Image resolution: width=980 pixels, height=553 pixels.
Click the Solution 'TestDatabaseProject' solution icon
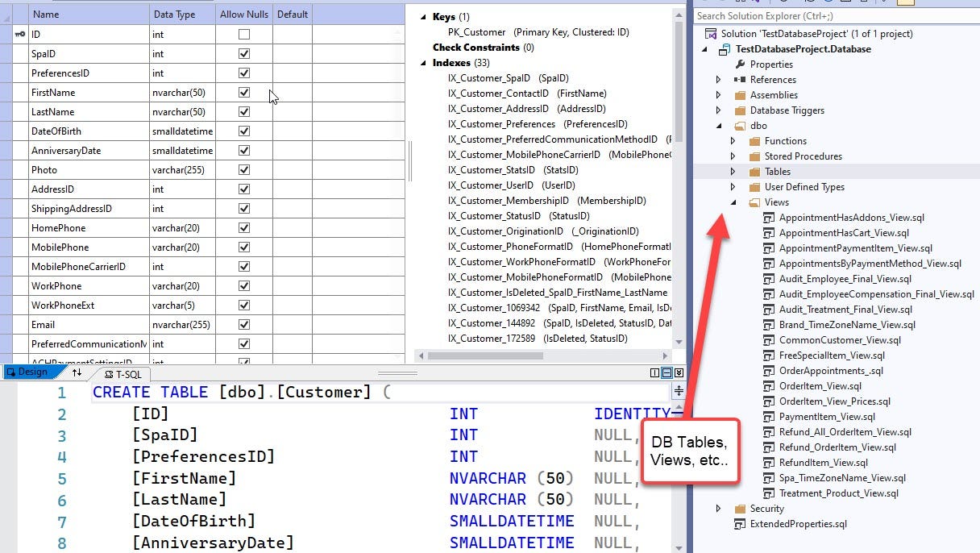[712, 34]
